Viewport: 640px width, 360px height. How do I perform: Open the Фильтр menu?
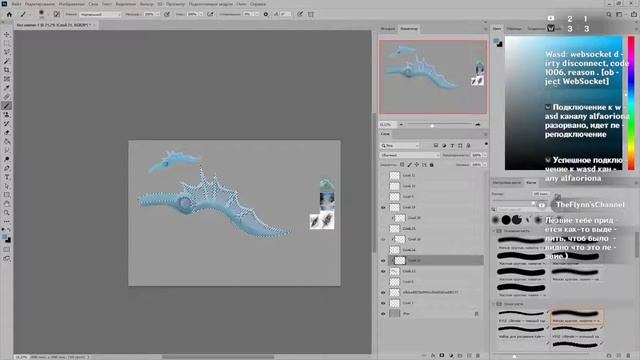147,4
